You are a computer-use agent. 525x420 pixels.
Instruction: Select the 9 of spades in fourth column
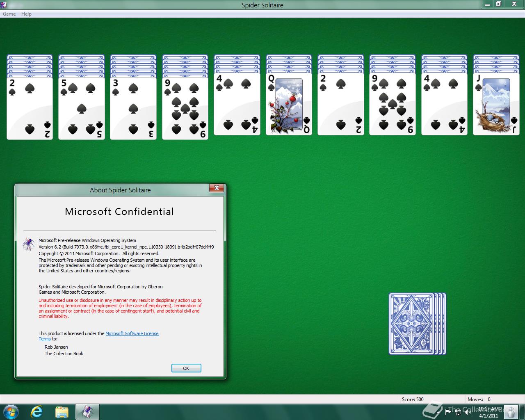185,108
